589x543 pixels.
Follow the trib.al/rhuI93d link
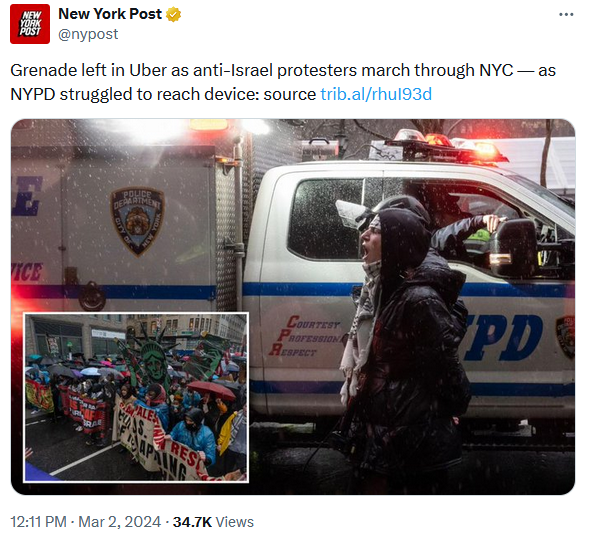376,94
